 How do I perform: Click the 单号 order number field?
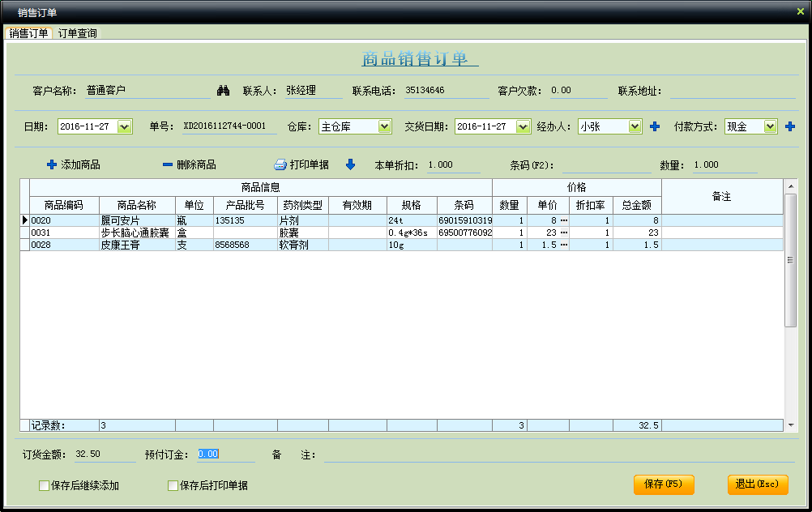coord(229,126)
